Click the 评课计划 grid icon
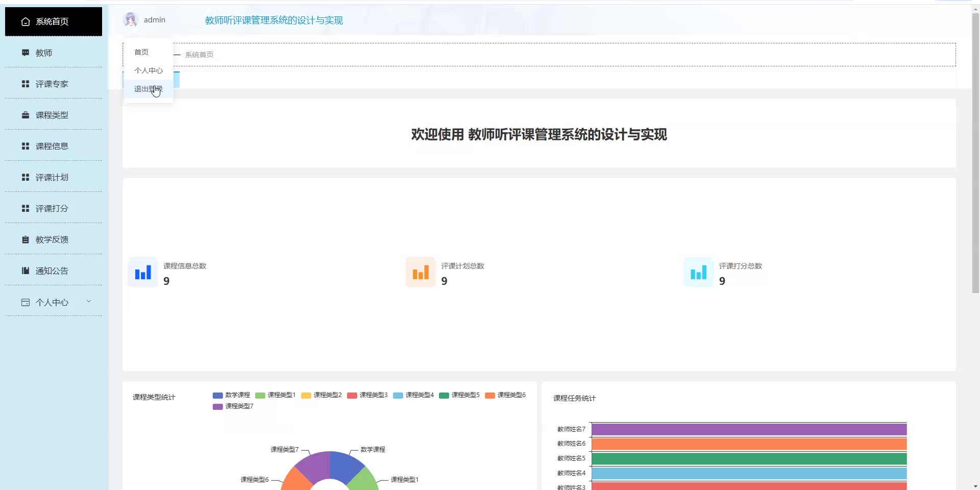 [26, 177]
